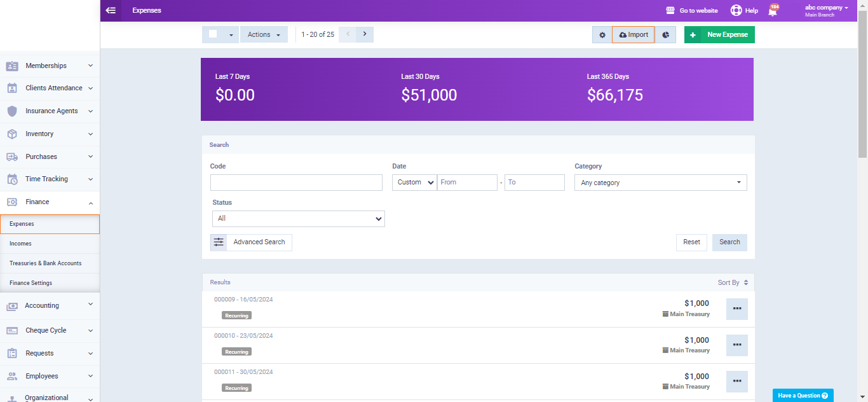Image resolution: width=868 pixels, height=402 pixels.
Task: Open actions menu for expense 000009
Action: click(x=737, y=308)
